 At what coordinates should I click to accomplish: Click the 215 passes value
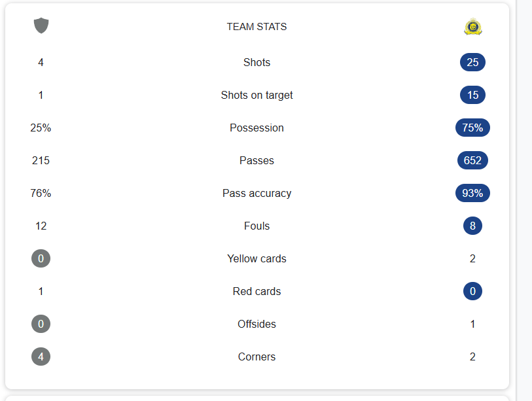41,160
